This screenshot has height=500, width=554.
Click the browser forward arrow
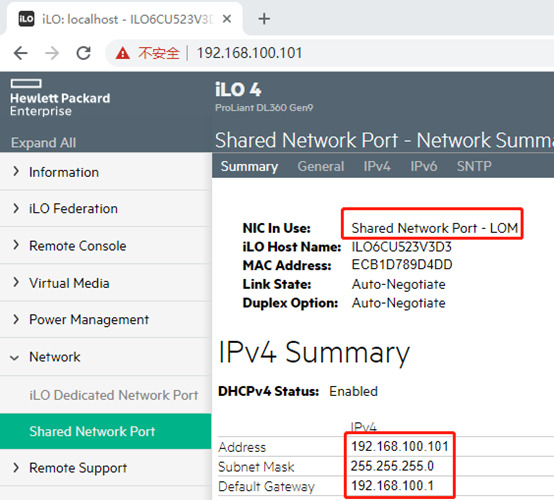(x=52, y=53)
